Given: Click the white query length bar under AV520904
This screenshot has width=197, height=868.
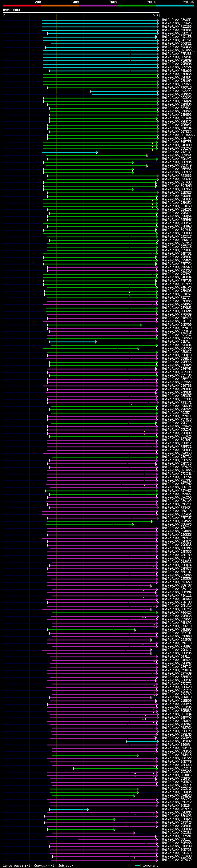Looking at the screenshot, I should (x=81, y=12).
